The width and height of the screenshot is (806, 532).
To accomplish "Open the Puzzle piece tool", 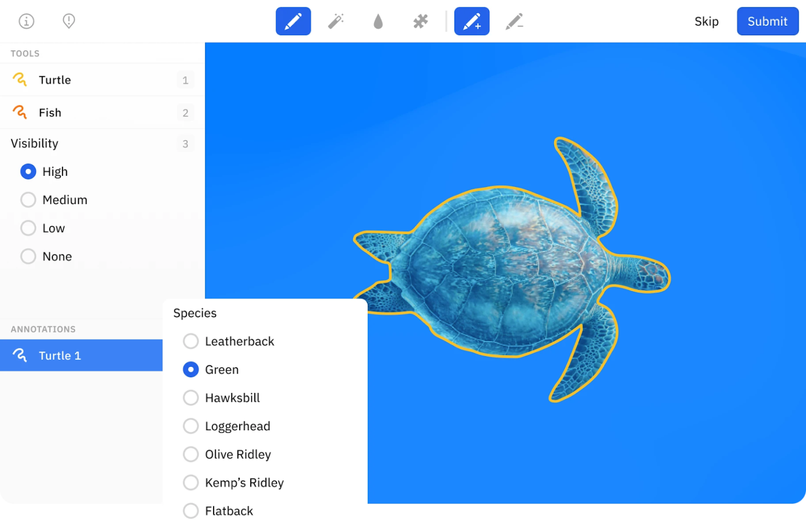I will 420,21.
